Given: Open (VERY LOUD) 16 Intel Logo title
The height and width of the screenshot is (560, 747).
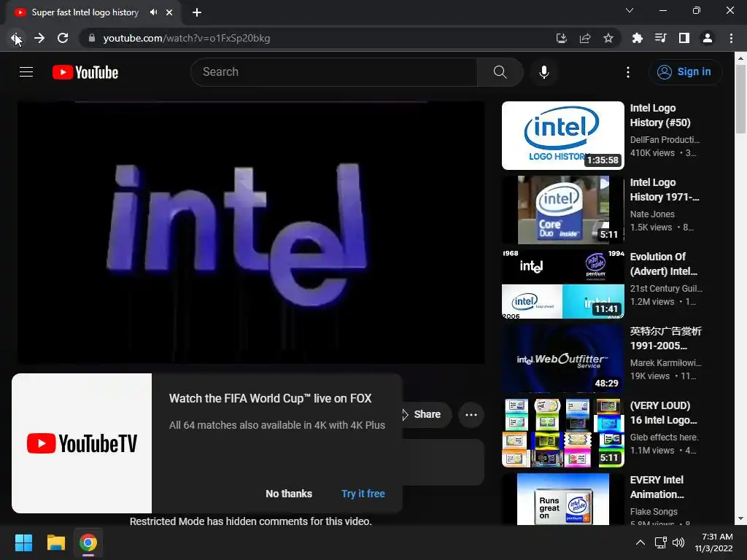Looking at the screenshot, I should (x=663, y=413).
